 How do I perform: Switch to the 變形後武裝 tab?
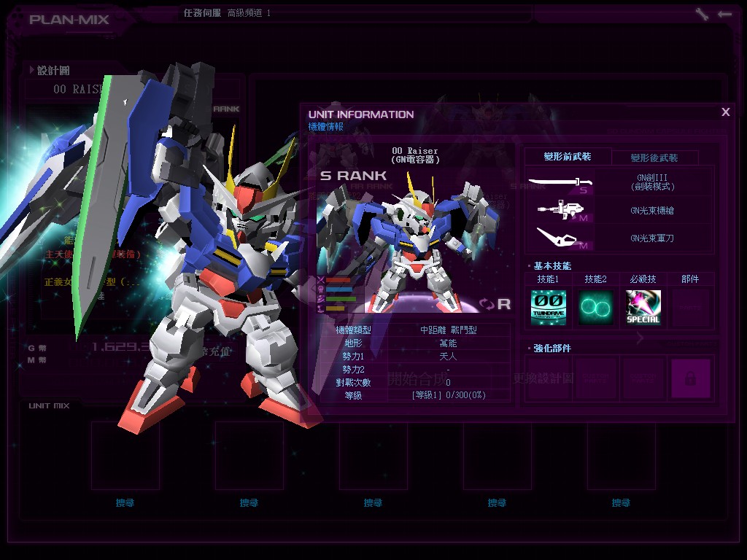click(x=654, y=157)
